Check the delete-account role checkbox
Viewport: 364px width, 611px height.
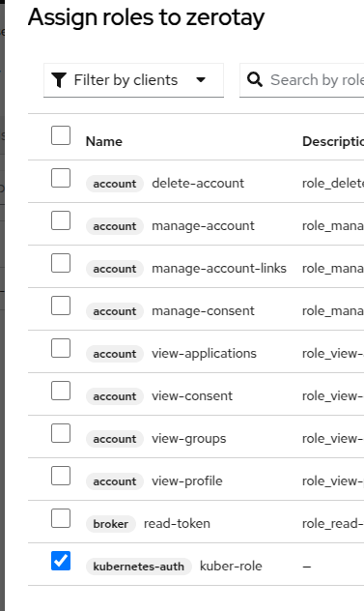click(x=61, y=178)
